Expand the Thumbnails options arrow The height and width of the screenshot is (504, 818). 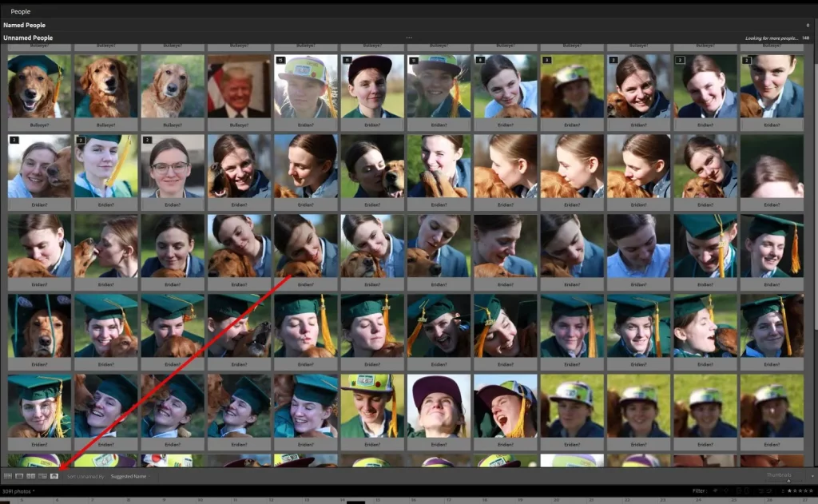click(813, 476)
